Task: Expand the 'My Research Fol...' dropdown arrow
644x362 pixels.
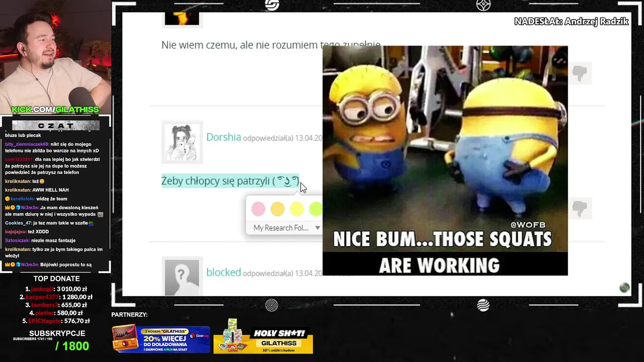Action: [317, 228]
